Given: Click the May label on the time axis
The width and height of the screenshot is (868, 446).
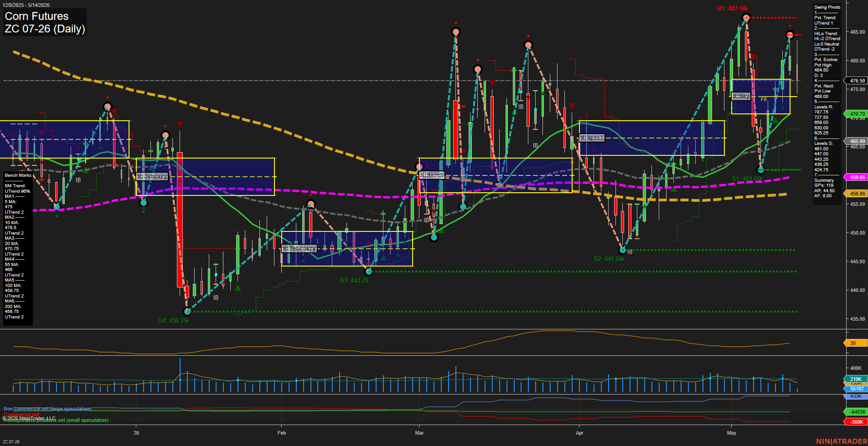Looking at the screenshot, I should (732, 433).
